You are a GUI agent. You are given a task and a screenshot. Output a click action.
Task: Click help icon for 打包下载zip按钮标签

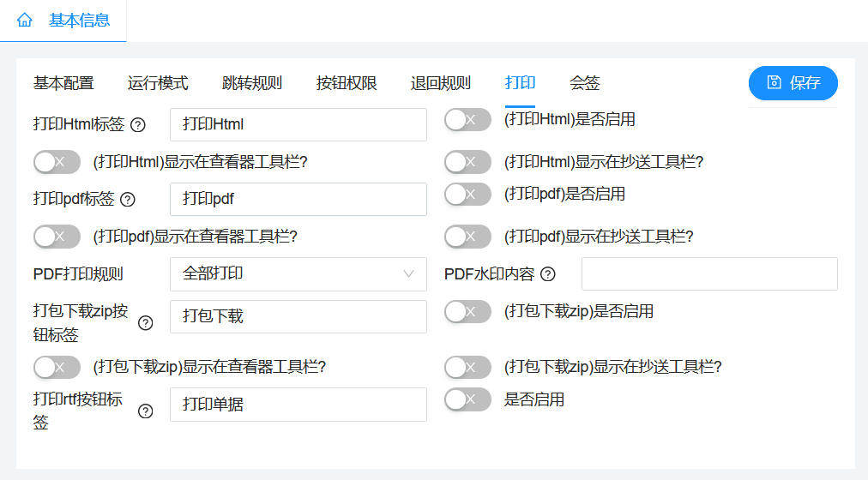click(x=146, y=323)
